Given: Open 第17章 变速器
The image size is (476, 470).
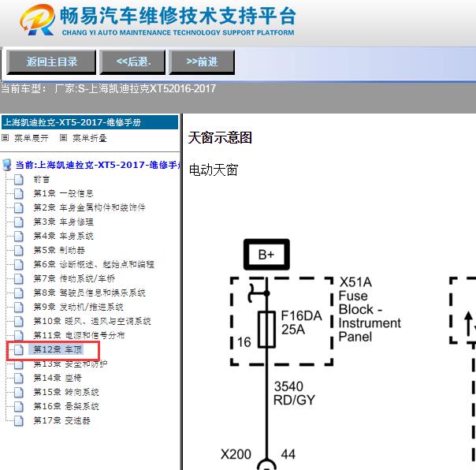Looking at the screenshot, I should (62, 420).
